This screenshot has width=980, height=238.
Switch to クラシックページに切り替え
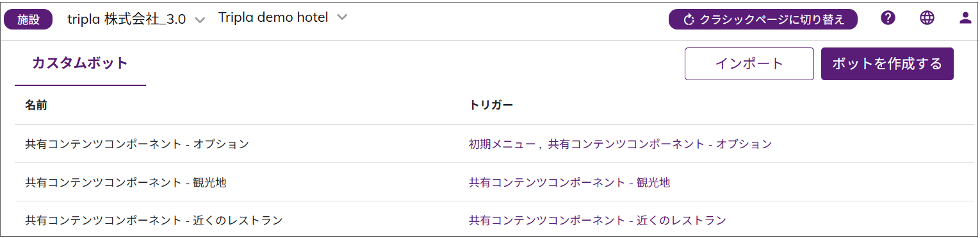point(763,19)
